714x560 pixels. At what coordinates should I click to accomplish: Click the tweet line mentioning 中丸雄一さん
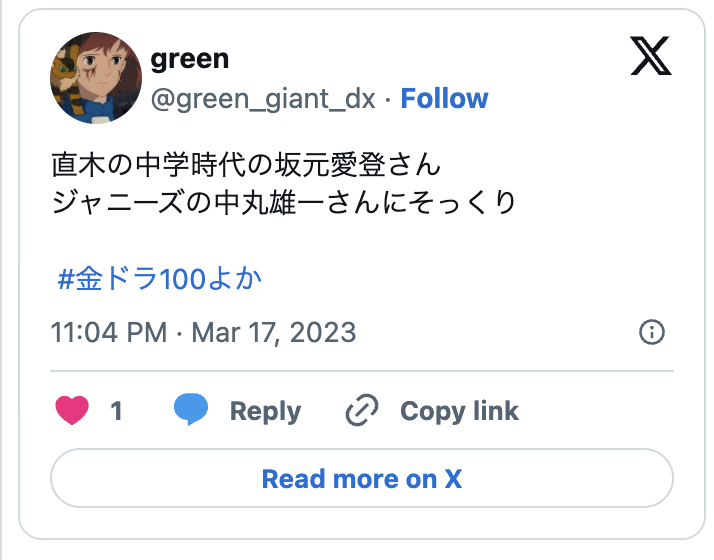click(283, 202)
